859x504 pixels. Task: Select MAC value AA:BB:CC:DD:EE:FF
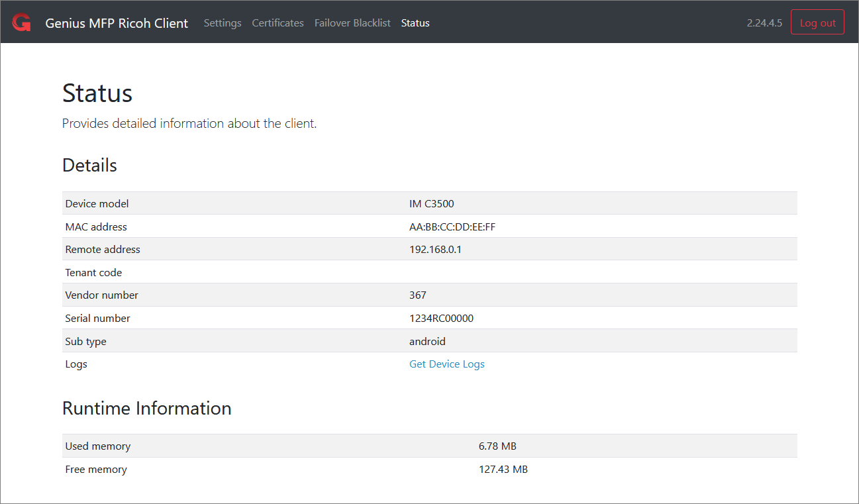click(x=452, y=227)
